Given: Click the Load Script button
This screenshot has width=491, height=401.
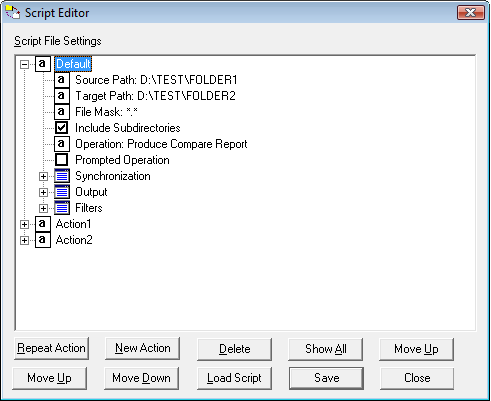Looking at the screenshot, I should [x=234, y=378].
